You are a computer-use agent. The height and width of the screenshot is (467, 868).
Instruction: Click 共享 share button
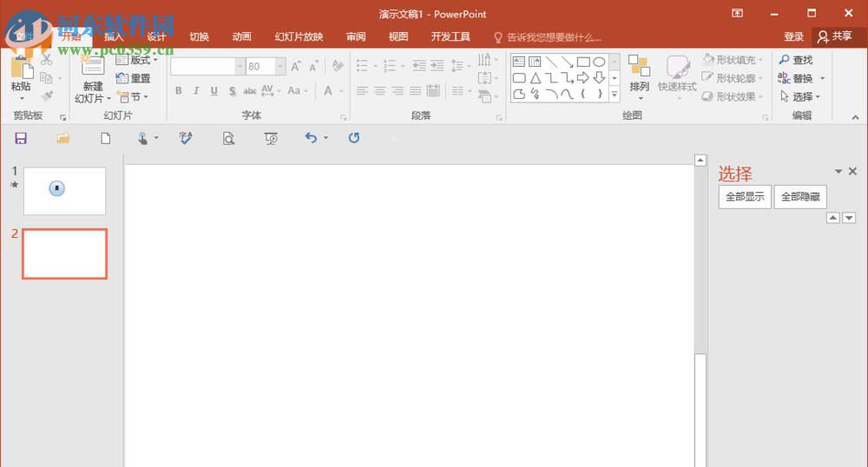click(x=835, y=36)
